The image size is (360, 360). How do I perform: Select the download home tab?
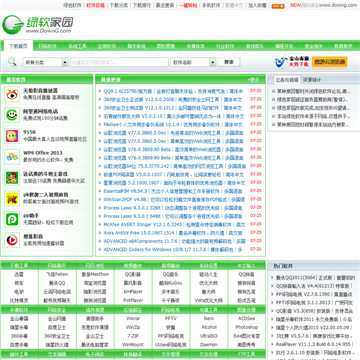pyautogui.click(x=18, y=46)
